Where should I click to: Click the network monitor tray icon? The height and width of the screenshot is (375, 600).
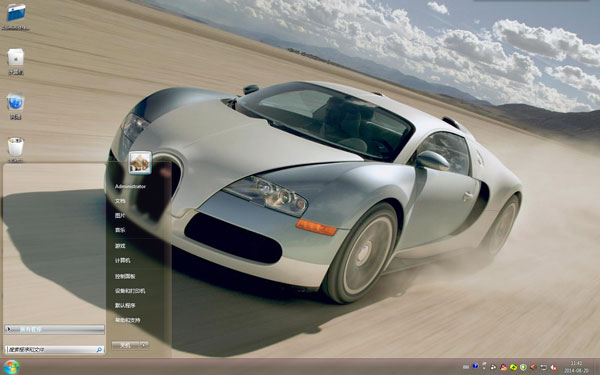[543, 367]
